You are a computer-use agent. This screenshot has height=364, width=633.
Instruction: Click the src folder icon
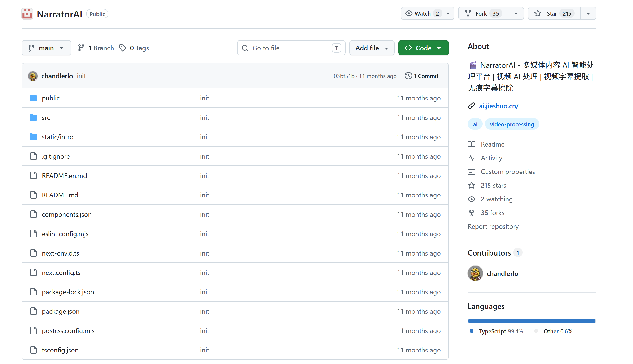33,117
